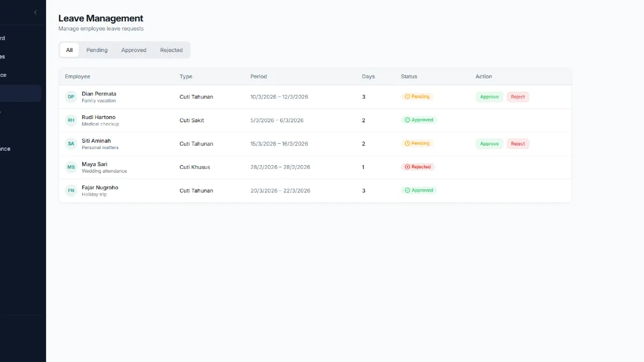Screen dimensions: 644x362
Task: Click the DP avatar icon
Action: 71,97
